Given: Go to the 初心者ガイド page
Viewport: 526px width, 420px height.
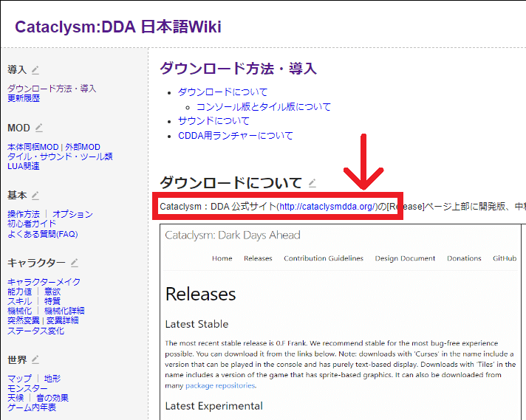Looking at the screenshot, I should pos(32,224).
